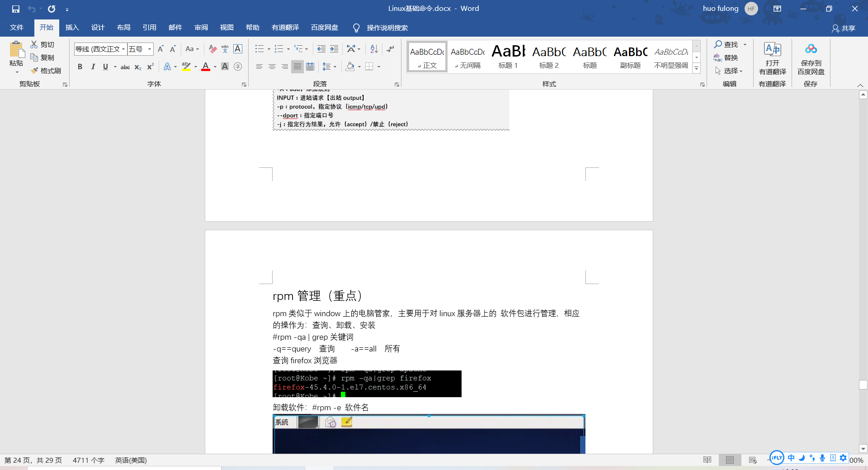Click the 共享 (Share) button
Screen dimensions: 868x470
[845, 28]
